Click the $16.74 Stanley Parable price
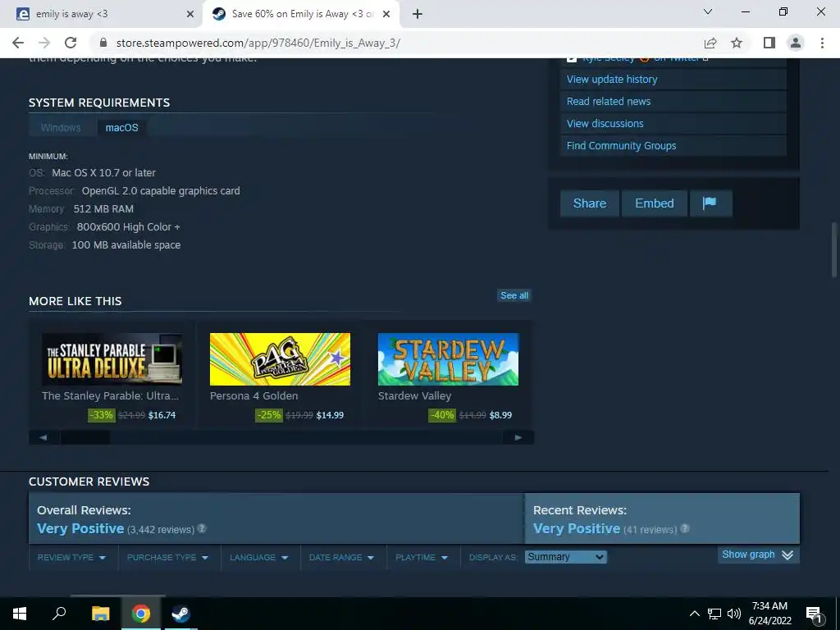The width and height of the screenshot is (840, 630). tap(162, 415)
